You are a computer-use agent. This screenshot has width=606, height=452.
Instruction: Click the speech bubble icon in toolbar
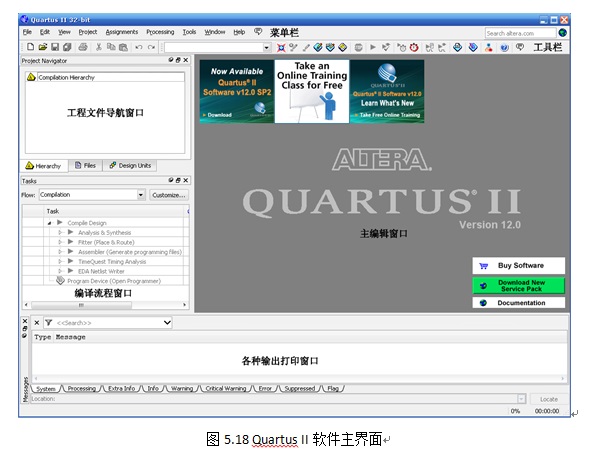click(x=520, y=47)
